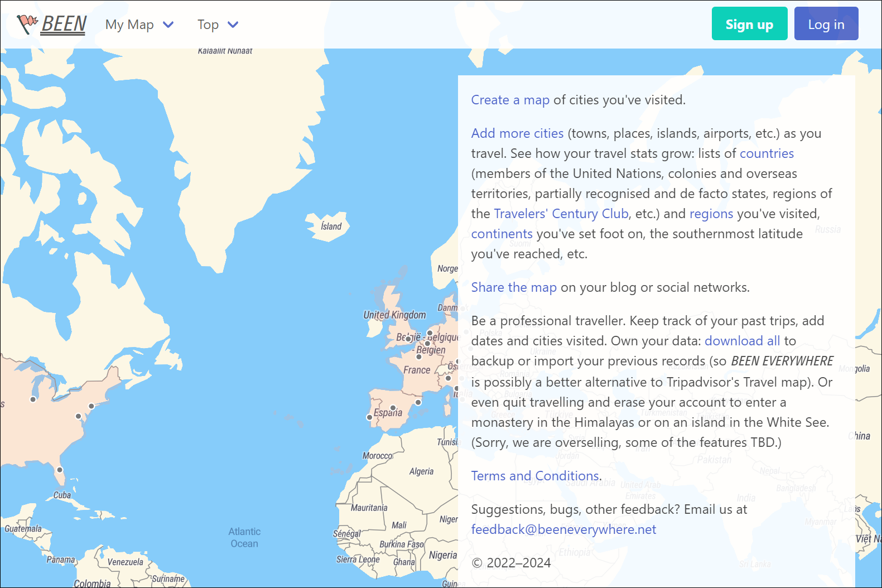Open the Terms and Conditions link
This screenshot has width=882, height=588.
pyautogui.click(x=535, y=476)
